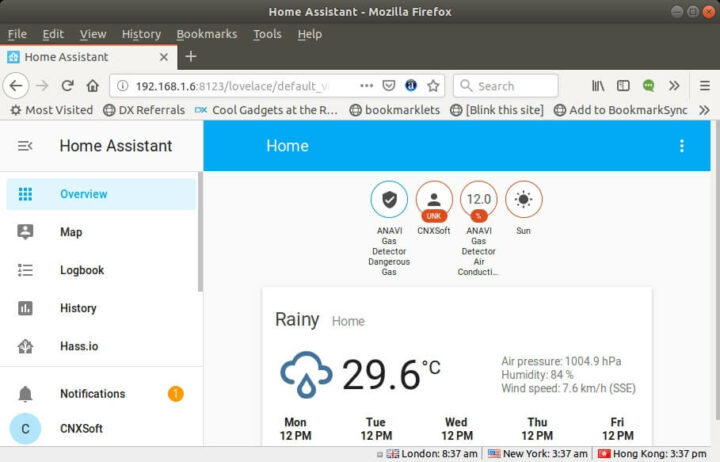Open the Most Visited bookmarks folder
720x462 pixels.
click(51, 110)
